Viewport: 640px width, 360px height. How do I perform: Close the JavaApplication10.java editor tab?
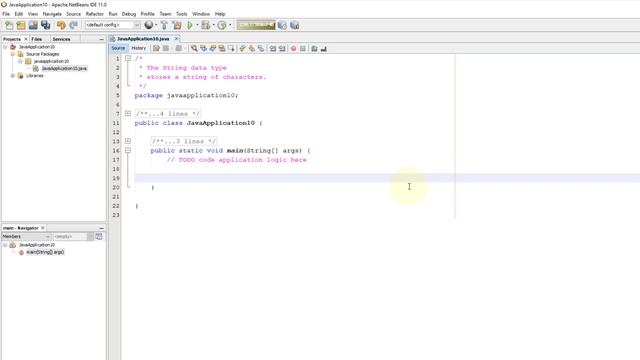click(176, 39)
